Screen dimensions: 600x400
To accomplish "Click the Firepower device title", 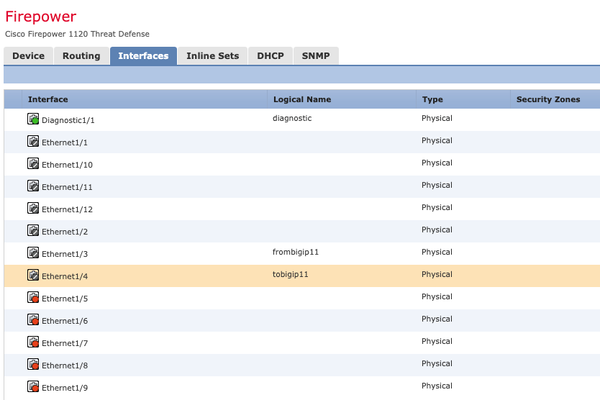I will (41, 17).
